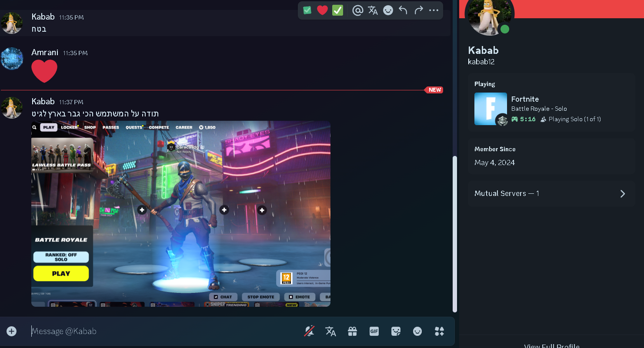Screen dimensions: 644x348
Task: Open add reaction smiley in hover toolbar
Action: (x=388, y=10)
